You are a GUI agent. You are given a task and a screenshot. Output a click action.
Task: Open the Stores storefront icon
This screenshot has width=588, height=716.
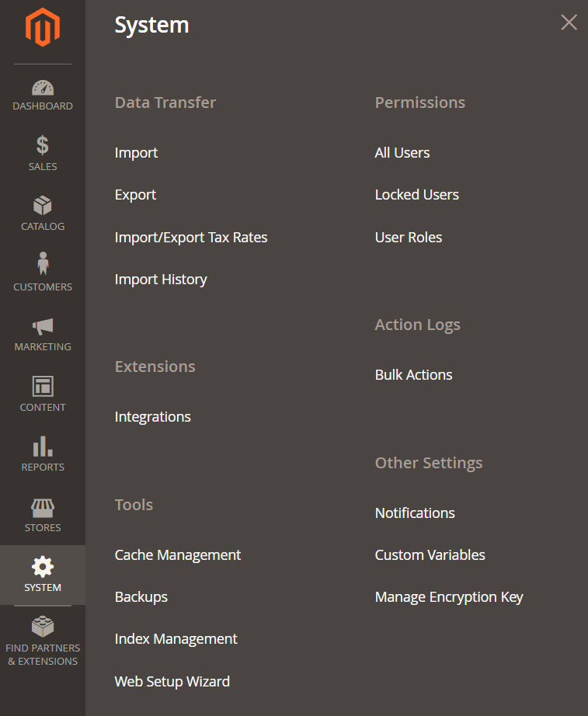[43, 508]
